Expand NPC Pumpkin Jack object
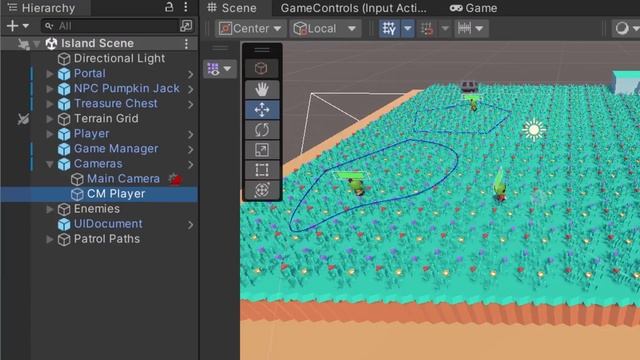 point(50,89)
